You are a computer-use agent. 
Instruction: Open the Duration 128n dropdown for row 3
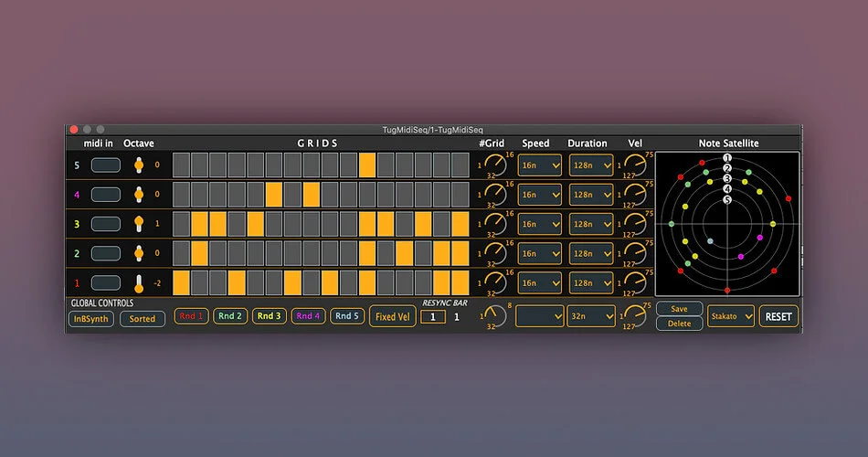(591, 224)
